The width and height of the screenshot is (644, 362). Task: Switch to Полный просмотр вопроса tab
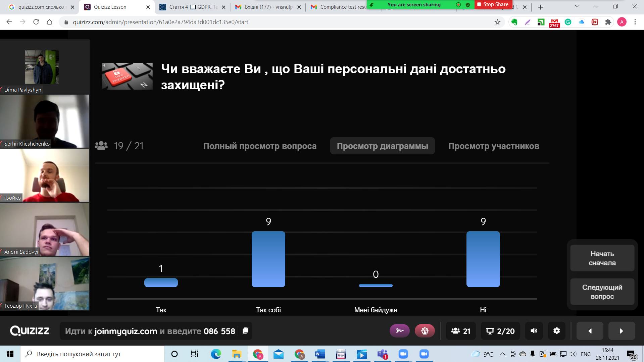260,146
